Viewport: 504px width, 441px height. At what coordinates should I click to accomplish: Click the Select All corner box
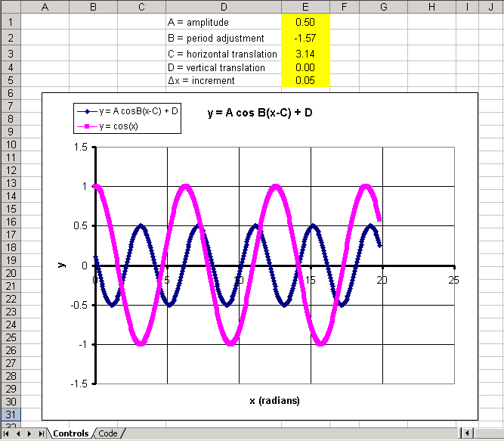click(10, 7)
